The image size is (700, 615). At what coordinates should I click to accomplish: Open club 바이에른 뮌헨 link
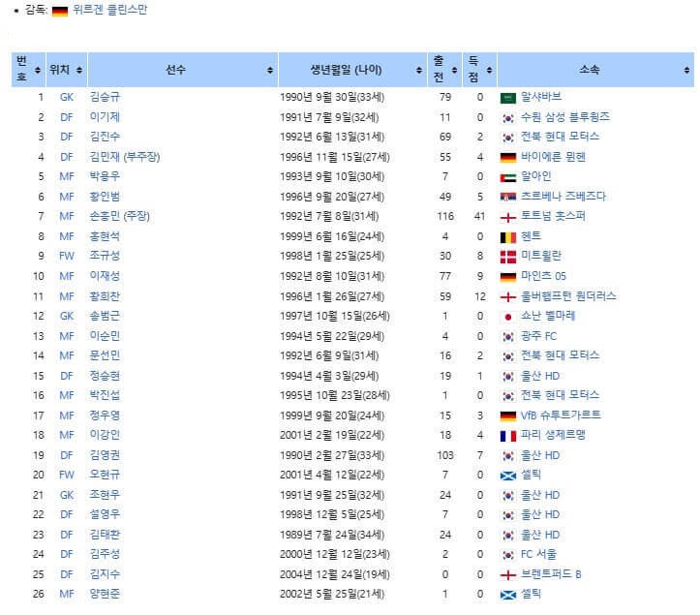point(553,157)
